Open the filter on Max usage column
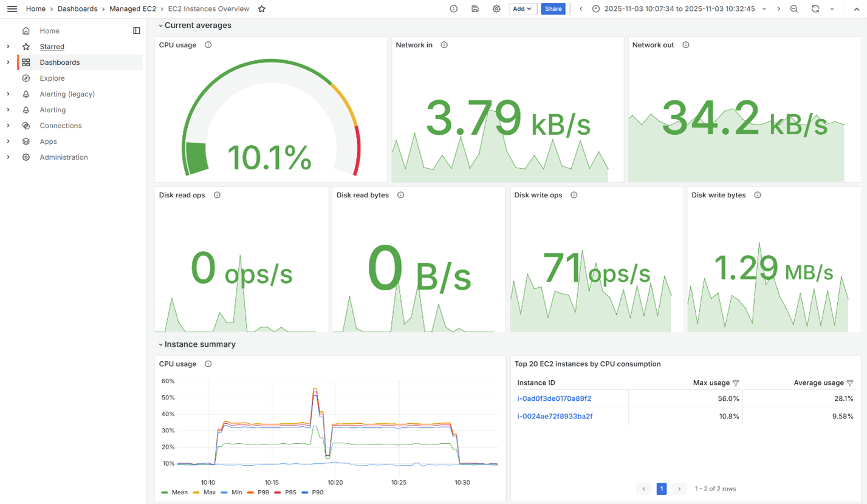Viewport: 867px width, 504px height. 735,383
